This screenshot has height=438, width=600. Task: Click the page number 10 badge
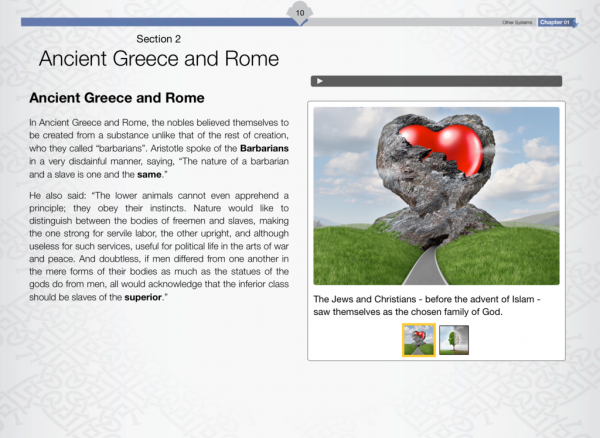click(300, 12)
